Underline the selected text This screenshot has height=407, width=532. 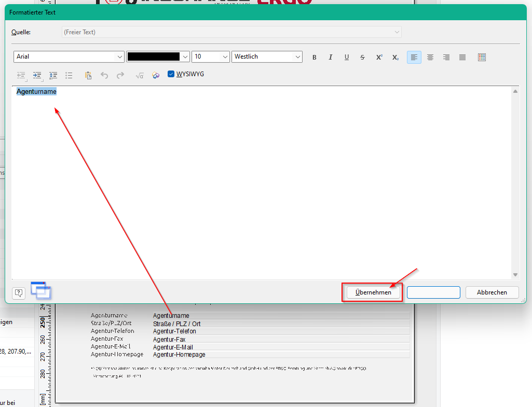[x=346, y=57]
